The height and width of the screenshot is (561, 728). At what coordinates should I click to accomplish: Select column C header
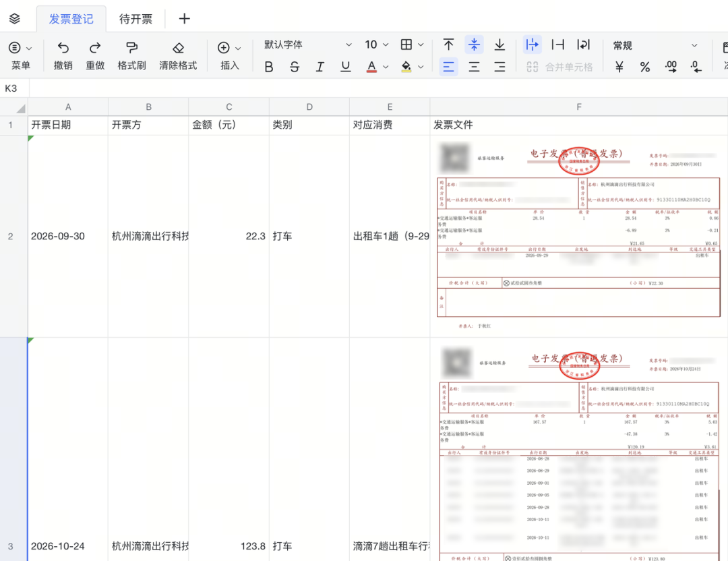[x=229, y=107]
